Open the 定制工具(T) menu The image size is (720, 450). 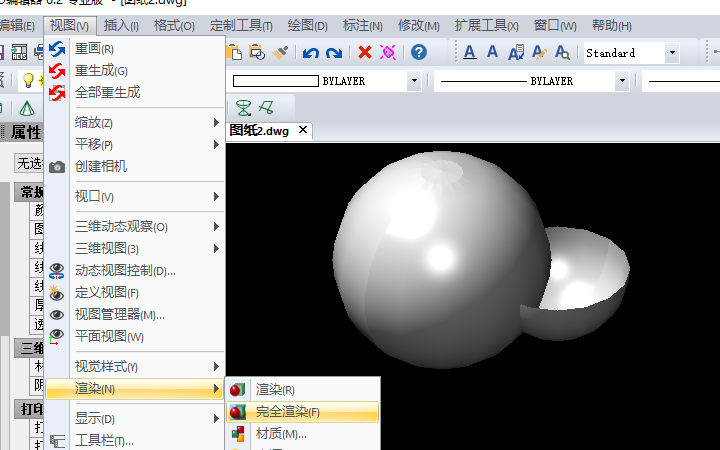tap(241, 26)
